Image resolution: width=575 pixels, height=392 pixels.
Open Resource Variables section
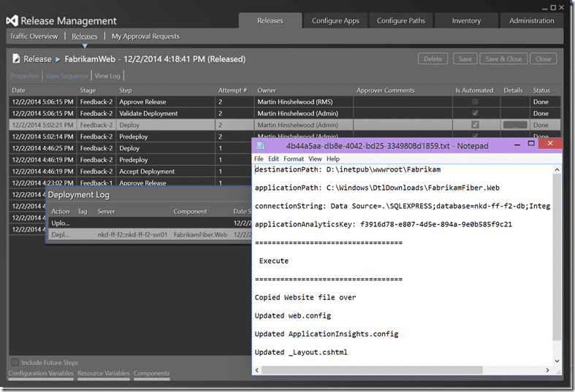click(x=104, y=373)
